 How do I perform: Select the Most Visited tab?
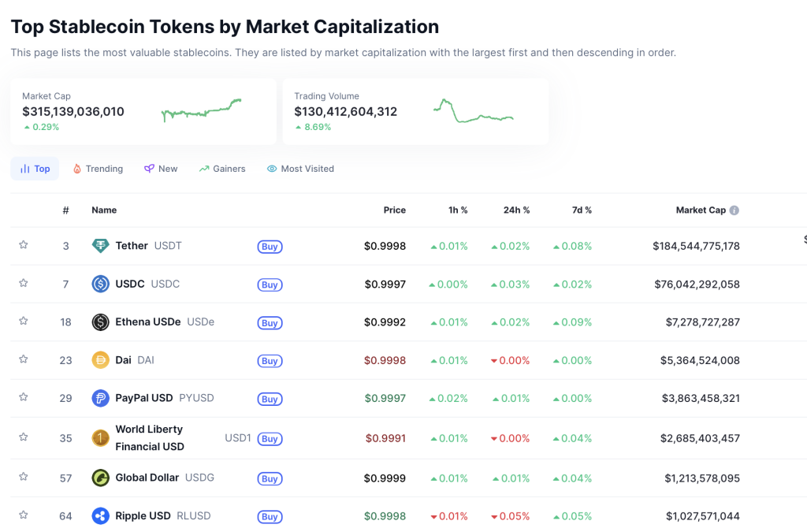pyautogui.click(x=300, y=169)
